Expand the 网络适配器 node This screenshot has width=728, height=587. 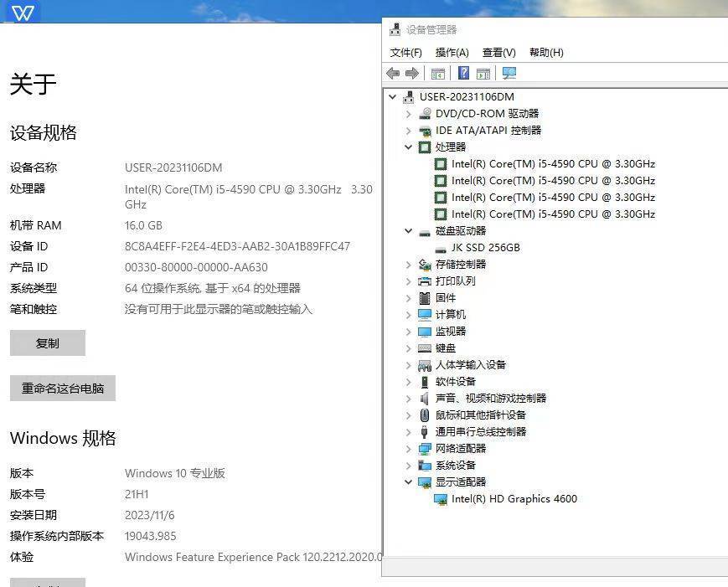coord(409,449)
